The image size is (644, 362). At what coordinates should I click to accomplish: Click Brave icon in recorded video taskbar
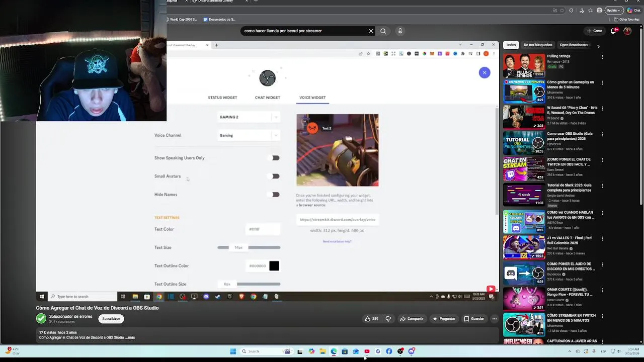coord(242,297)
